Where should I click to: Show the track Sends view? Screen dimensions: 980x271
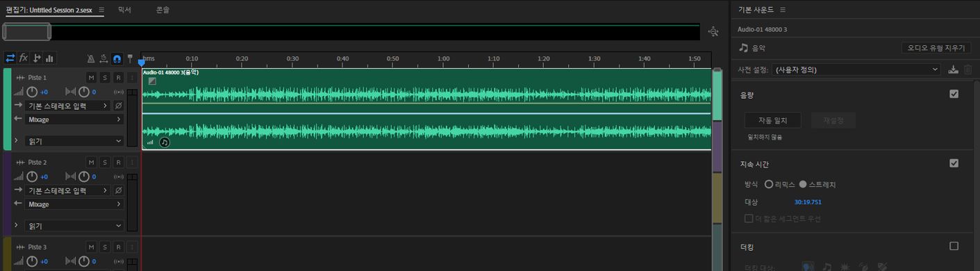coord(37,58)
